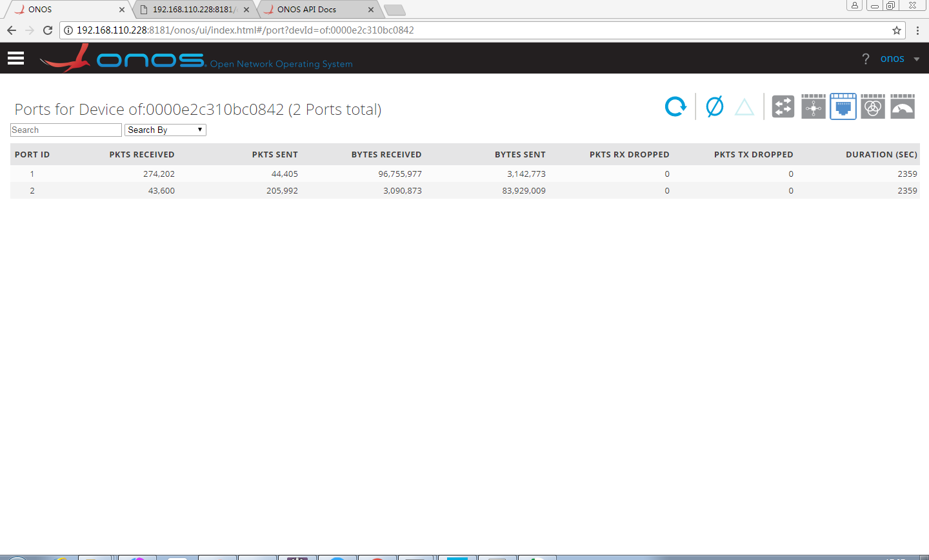Screen dimensions: 929x560
Task: Sort by DURATION (SEC) header
Action: click(x=881, y=154)
